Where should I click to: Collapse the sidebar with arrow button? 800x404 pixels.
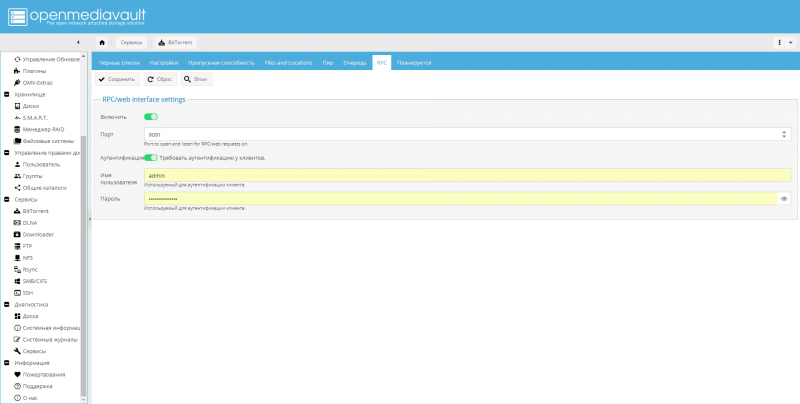[78, 42]
